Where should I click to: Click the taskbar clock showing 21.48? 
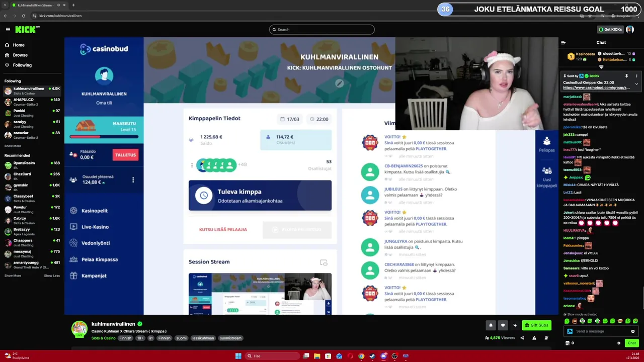(x=632, y=356)
